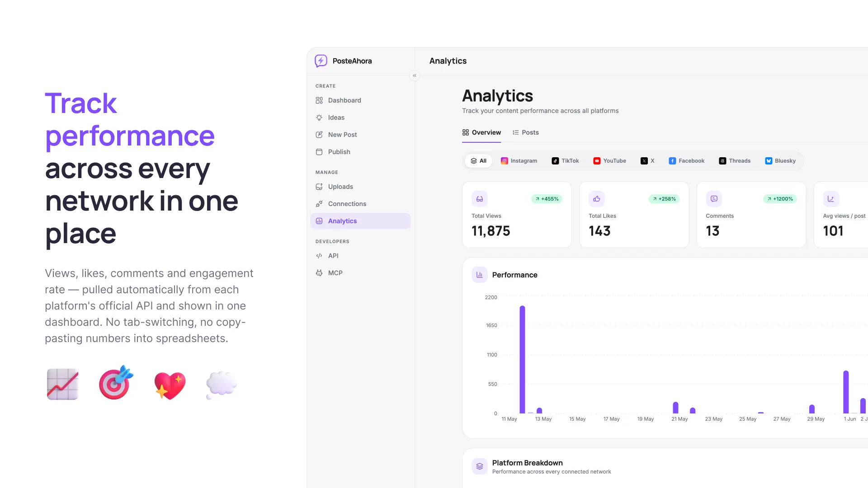This screenshot has width=868, height=488.
Task: Open the Dashboard sidebar item
Action: click(x=360, y=100)
